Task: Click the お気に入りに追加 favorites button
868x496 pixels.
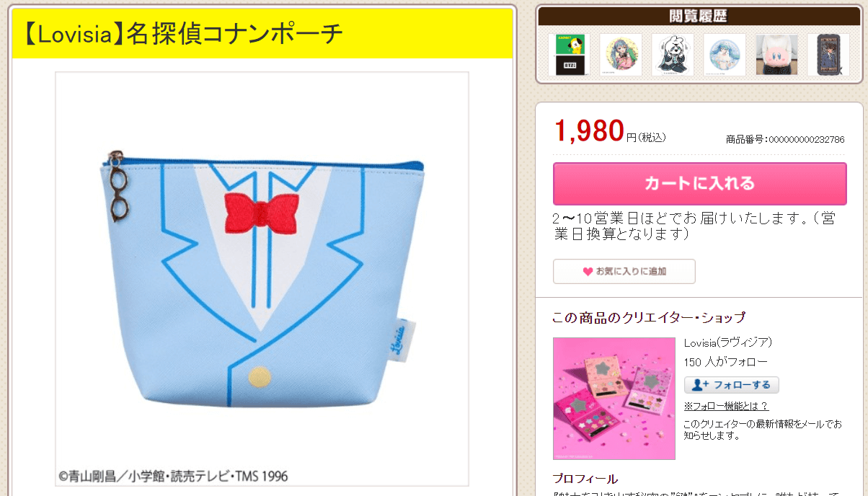Action: tap(624, 272)
